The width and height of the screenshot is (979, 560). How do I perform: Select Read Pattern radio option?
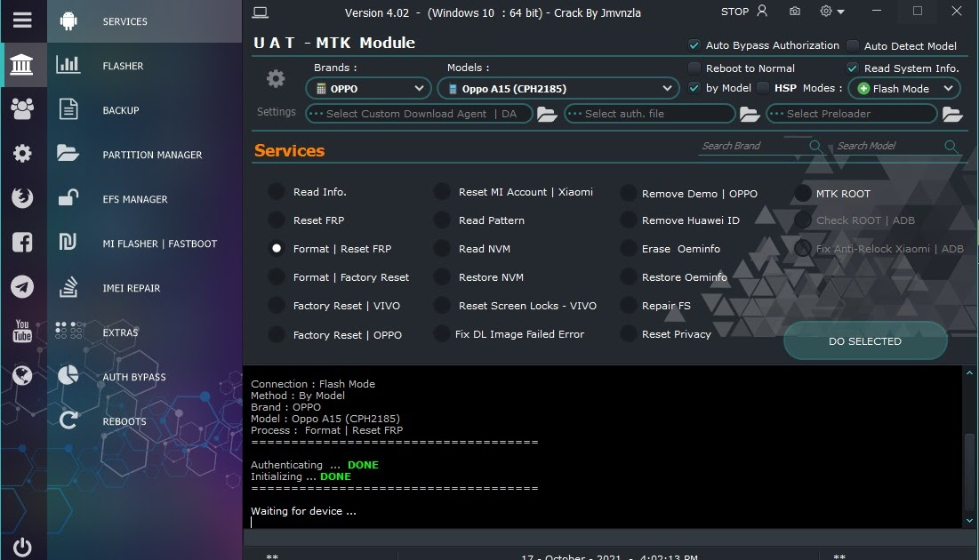coord(441,220)
